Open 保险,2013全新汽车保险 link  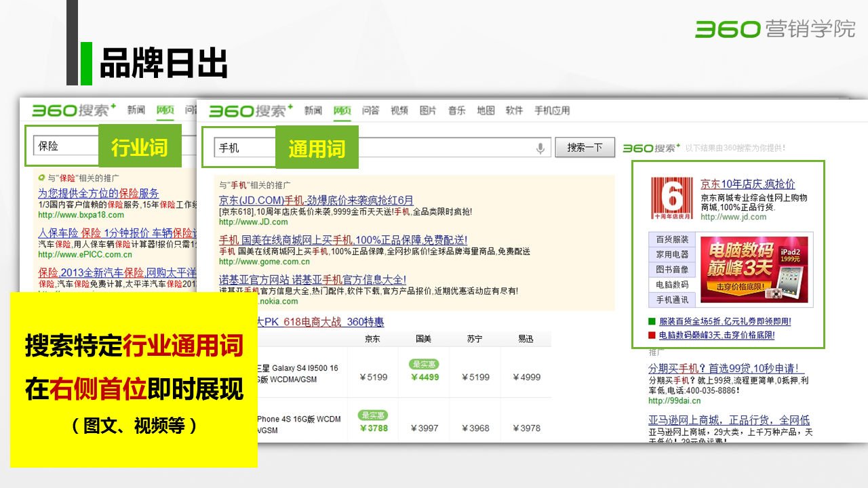[117, 272]
